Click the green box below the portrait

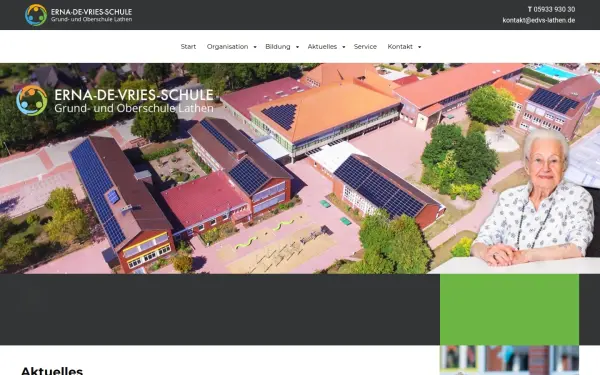pyautogui.click(x=509, y=310)
